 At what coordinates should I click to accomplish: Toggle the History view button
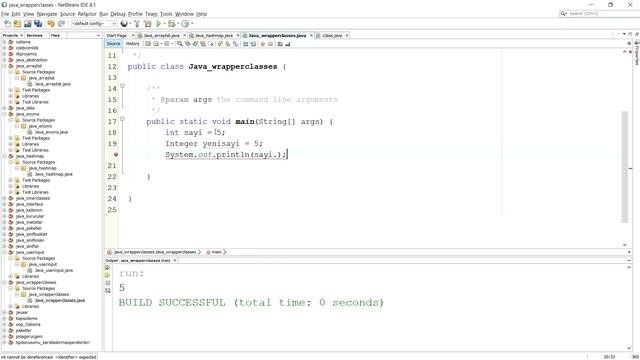(132, 44)
